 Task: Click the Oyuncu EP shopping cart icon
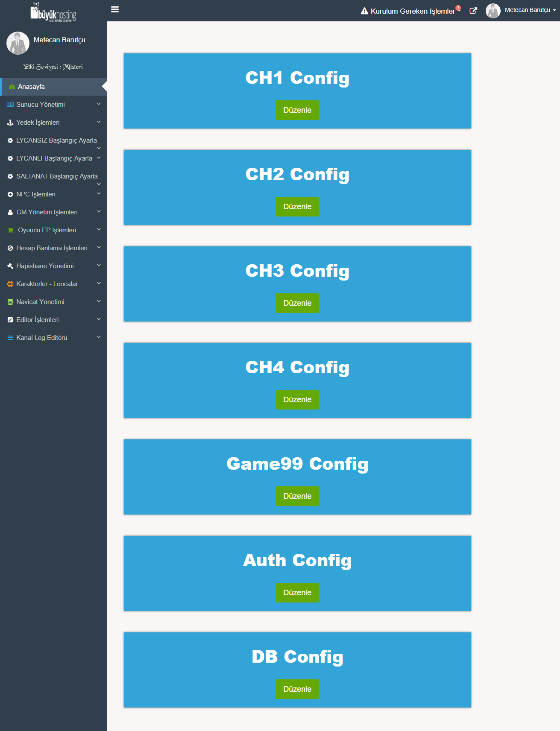[x=11, y=230]
